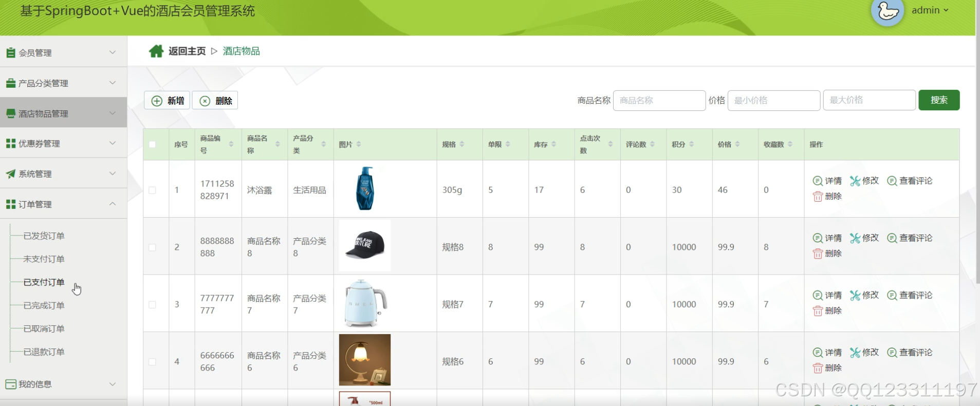The width and height of the screenshot is (980, 406).
Task: Open 详情 for 商品名称6 row
Action: click(x=827, y=352)
